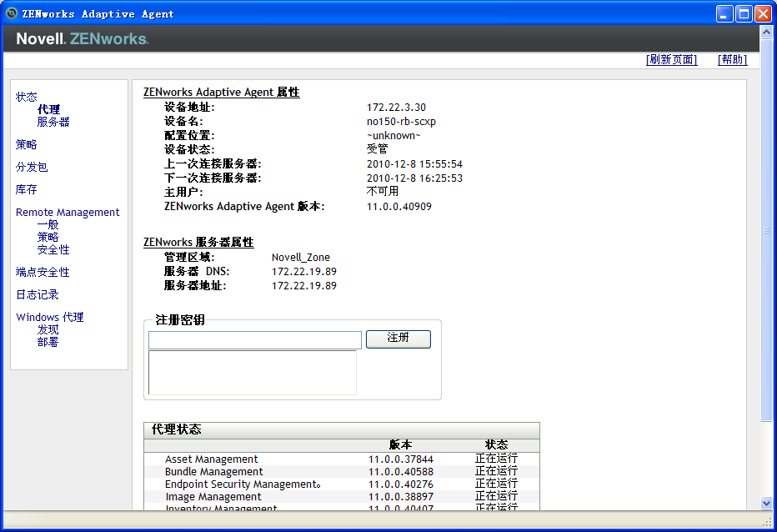This screenshot has width=777, height=532.
Task: Open the 分发包 section
Action: click(32, 167)
